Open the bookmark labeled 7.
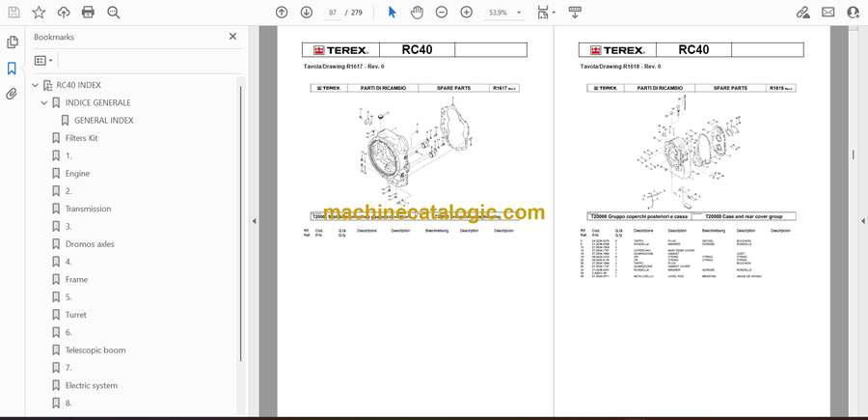868x420 pixels. tap(68, 368)
